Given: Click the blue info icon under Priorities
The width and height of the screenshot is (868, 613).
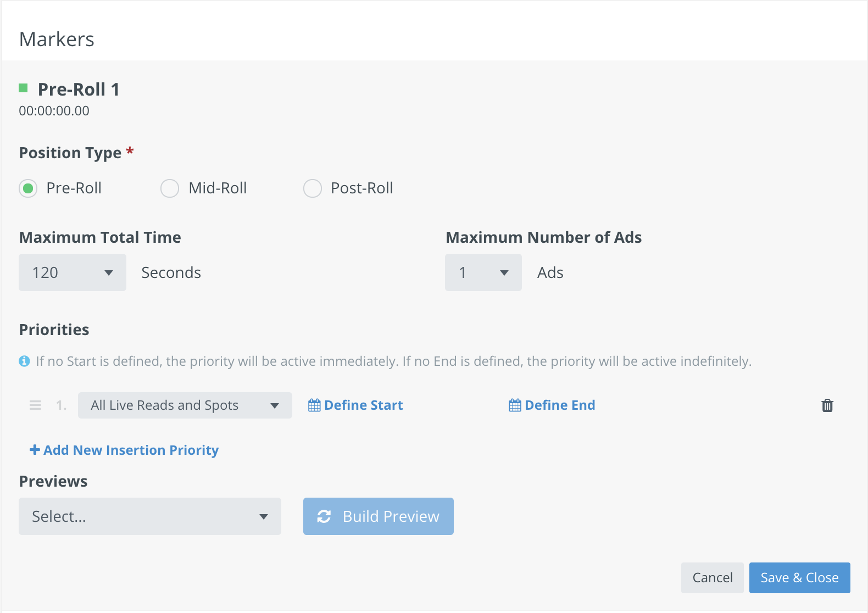Looking at the screenshot, I should (24, 361).
